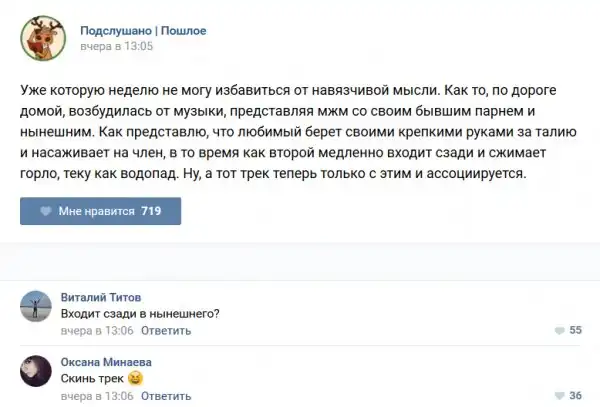Reply to Оксана Минаева's comment via Ответить
This screenshot has height=407, width=600.
[x=166, y=395]
